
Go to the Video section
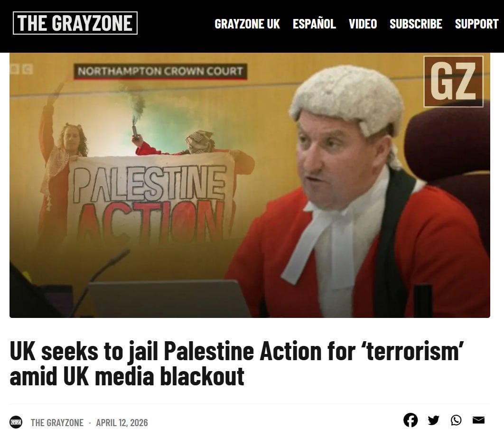[363, 24]
